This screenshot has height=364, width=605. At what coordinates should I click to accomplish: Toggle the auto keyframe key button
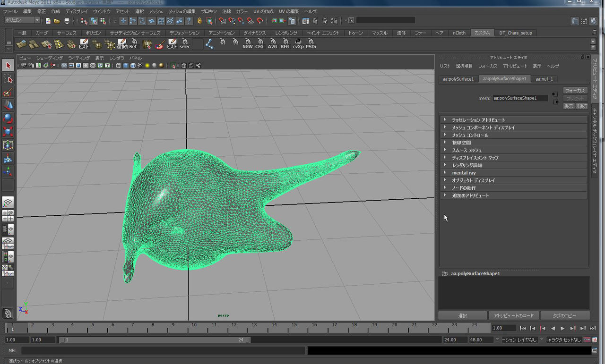tap(587, 339)
